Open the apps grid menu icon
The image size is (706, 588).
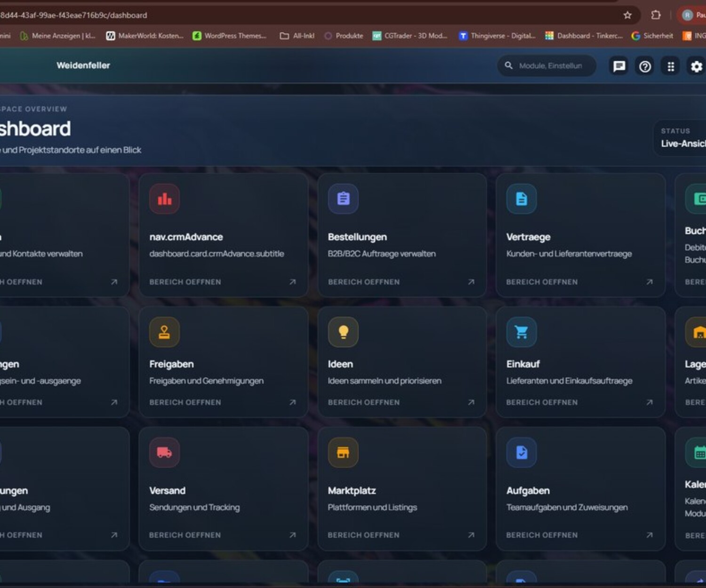click(x=671, y=66)
